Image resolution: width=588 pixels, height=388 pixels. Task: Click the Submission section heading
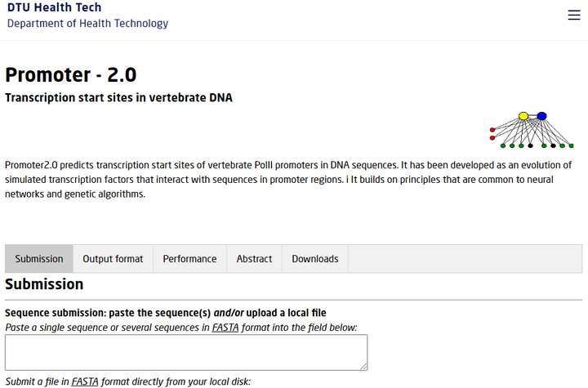(x=44, y=284)
